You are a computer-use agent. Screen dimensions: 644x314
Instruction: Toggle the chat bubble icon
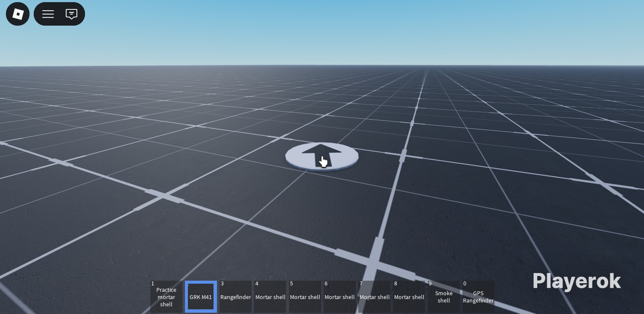[71, 14]
